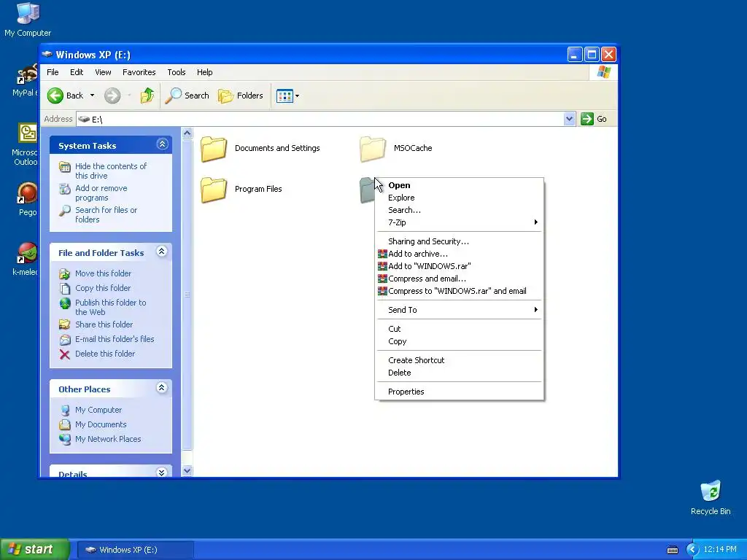Open the File menu

coord(53,72)
